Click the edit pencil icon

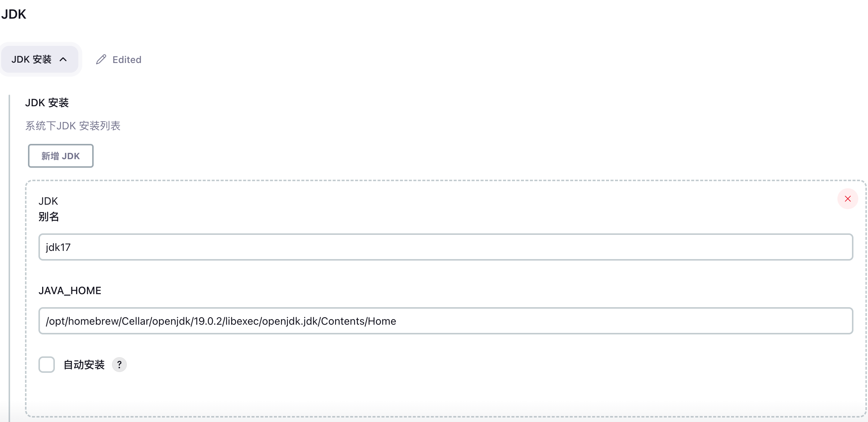[x=100, y=59]
